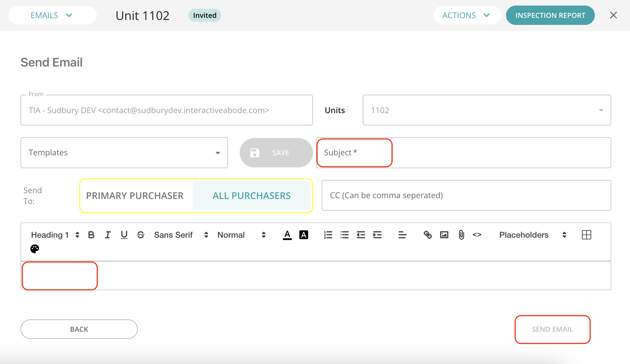Open the Sans Serif font dropdown

pos(181,235)
